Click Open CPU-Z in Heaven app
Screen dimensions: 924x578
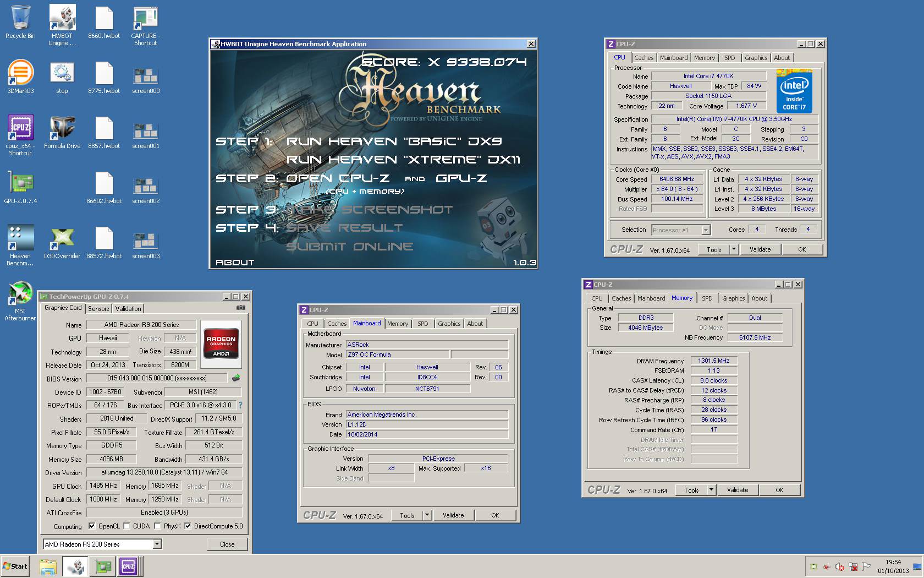point(338,178)
